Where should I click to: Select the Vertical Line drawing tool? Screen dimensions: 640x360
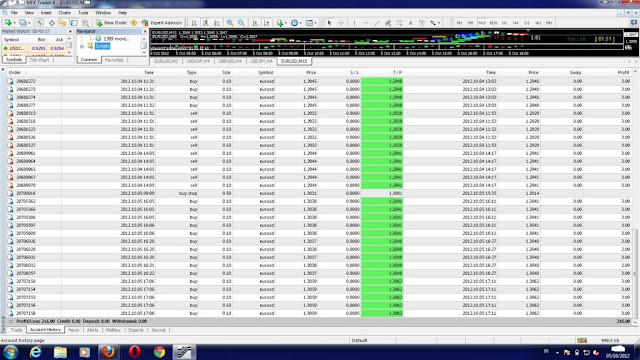point(354,23)
